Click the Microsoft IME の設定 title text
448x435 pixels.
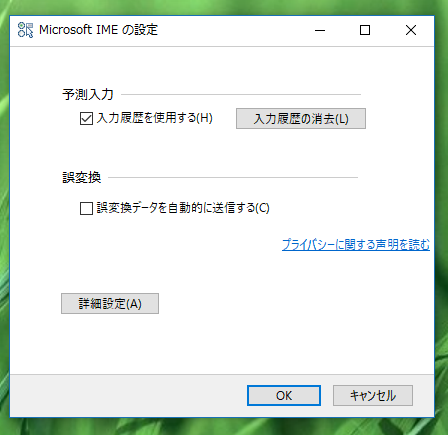(98, 30)
